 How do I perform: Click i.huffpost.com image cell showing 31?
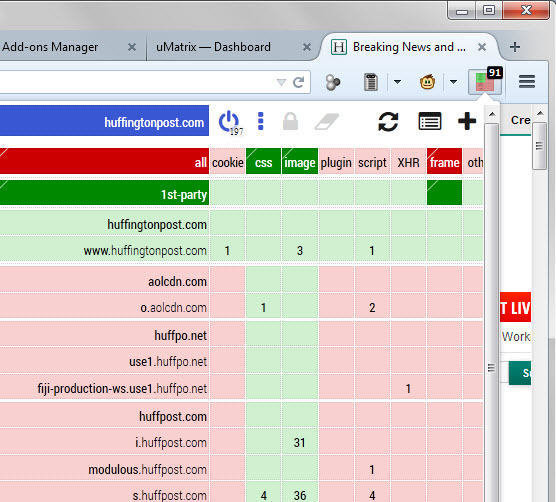tap(300, 441)
